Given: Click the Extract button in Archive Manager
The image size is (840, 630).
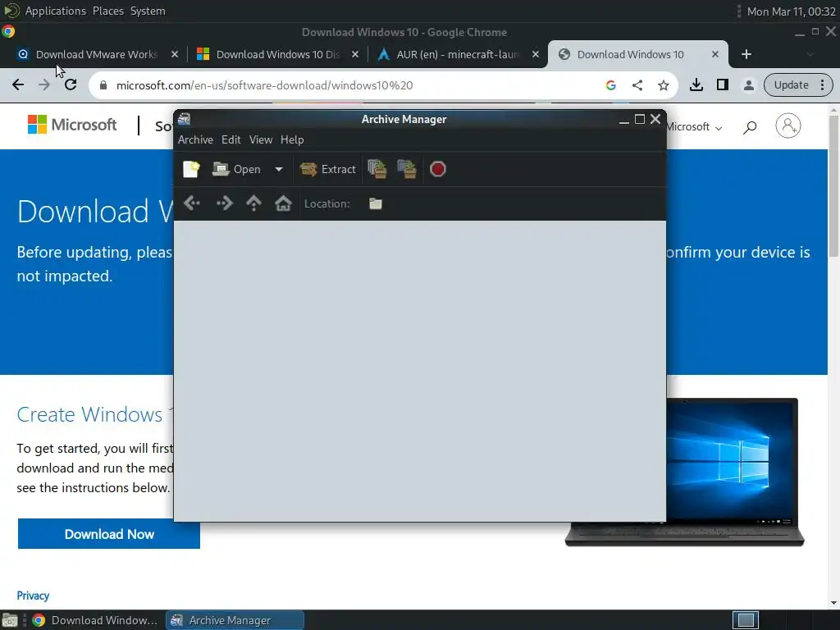Looking at the screenshot, I should coord(327,169).
